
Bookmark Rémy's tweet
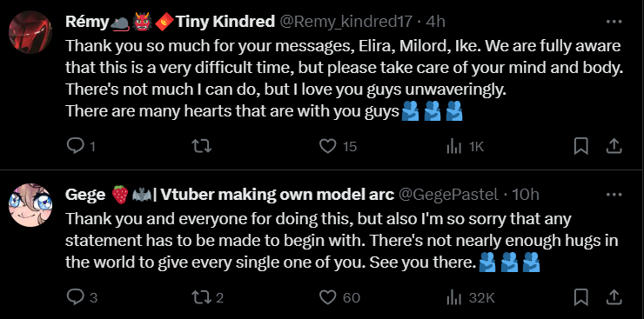(x=580, y=146)
